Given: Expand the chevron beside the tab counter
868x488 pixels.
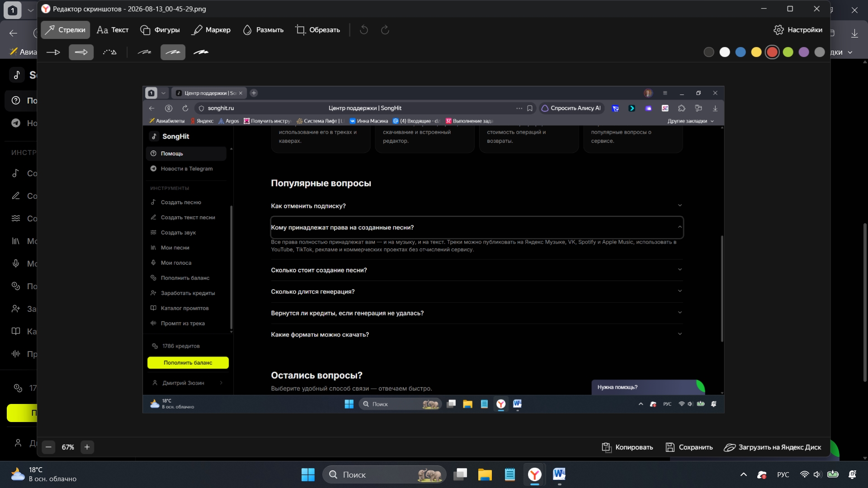Looking at the screenshot, I should (30, 10).
